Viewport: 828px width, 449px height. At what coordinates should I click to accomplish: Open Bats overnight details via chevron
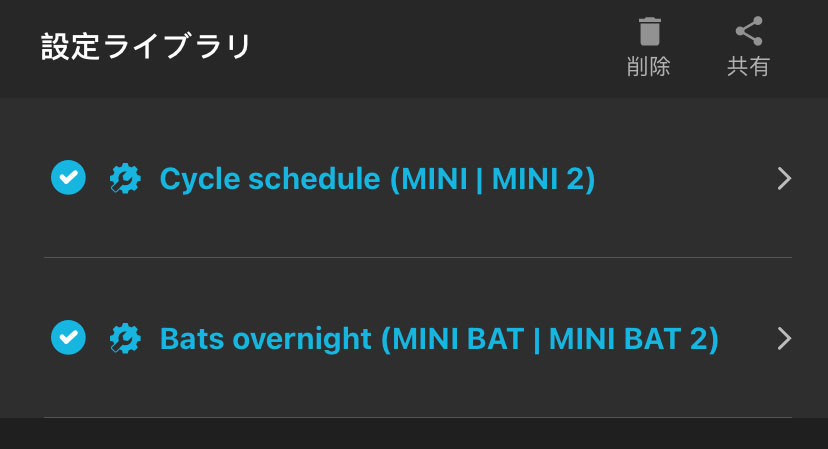(x=784, y=338)
